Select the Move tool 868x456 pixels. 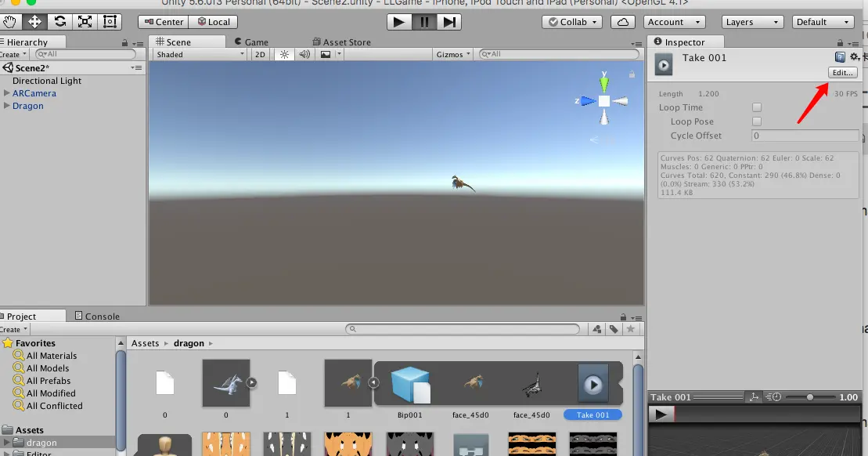[34, 22]
